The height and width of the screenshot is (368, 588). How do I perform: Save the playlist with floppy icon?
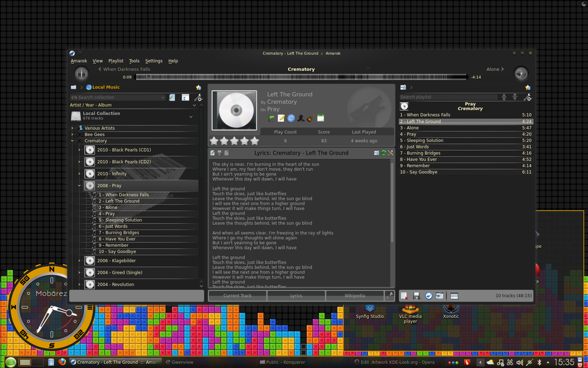tap(416, 296)
